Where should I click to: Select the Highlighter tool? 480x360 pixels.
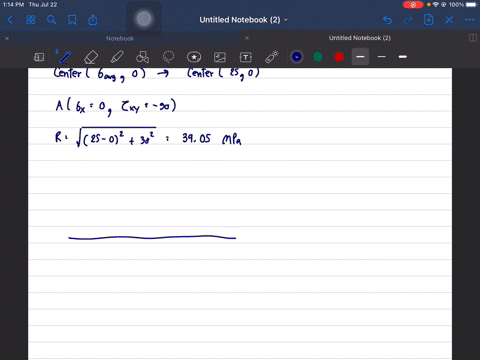pos(117,57)
